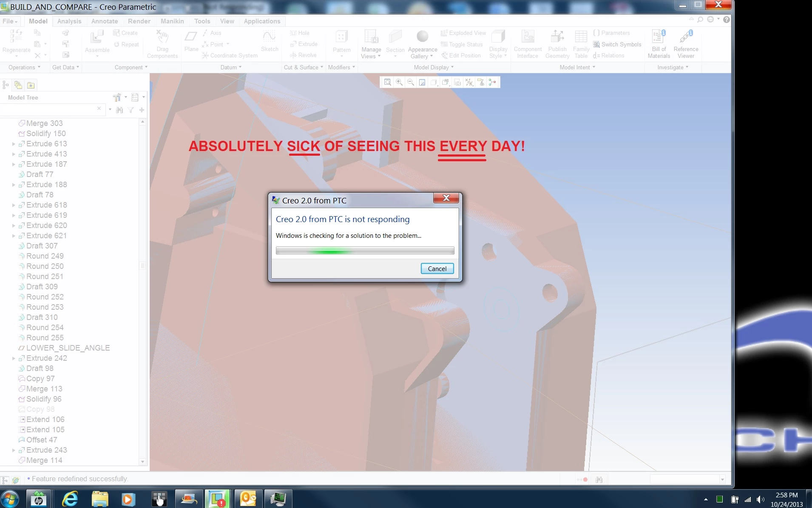This screenshot has height=508, width=812.
Task: Open the Datum group dropdown
Action: point(231,67)
